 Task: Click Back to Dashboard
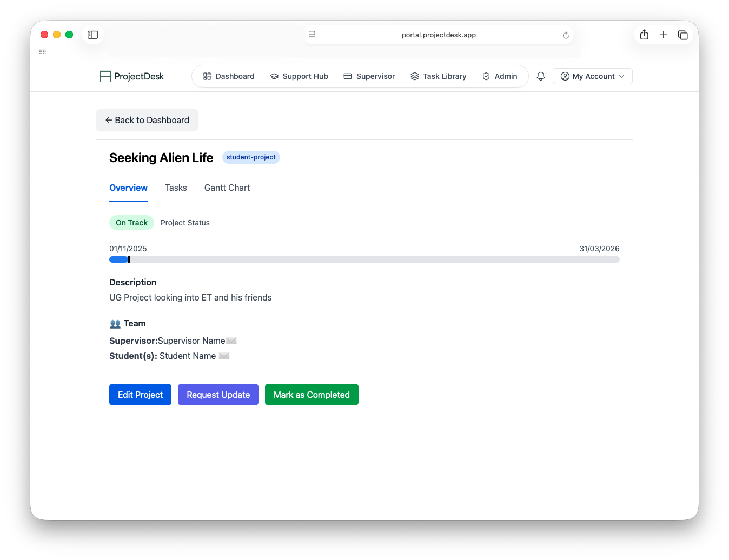pos(147,120)
